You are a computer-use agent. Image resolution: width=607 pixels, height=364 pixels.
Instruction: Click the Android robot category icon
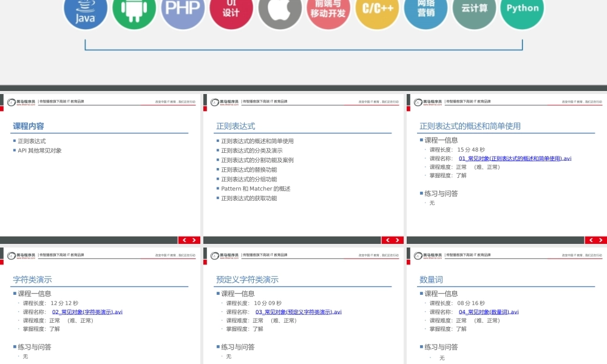[134, 11]
